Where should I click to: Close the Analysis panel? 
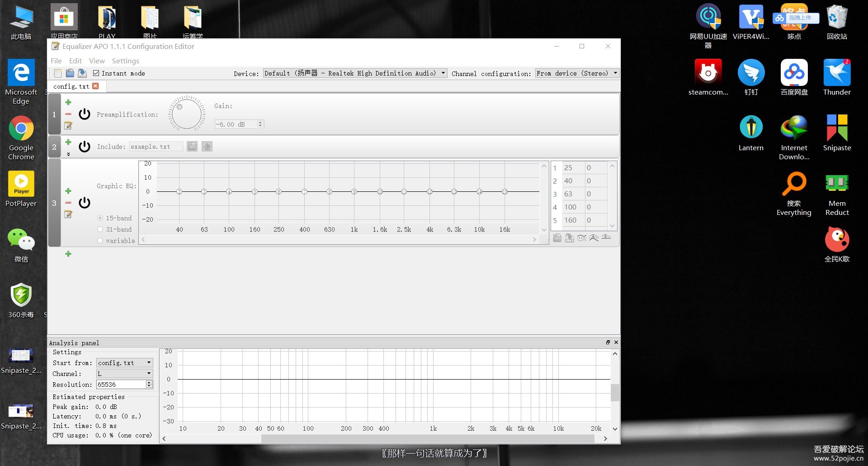pos(616,342)
